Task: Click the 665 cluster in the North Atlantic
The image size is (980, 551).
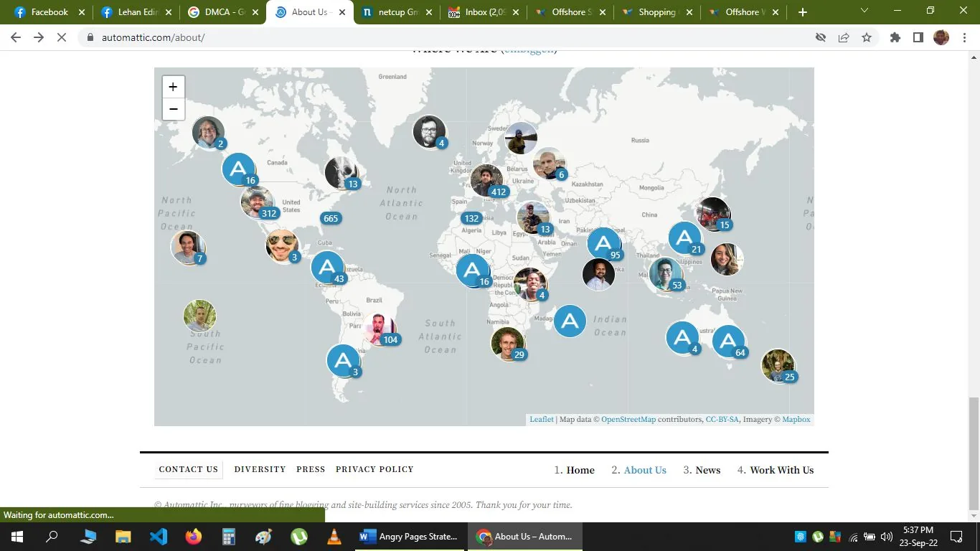Action: (x=330, y=218)
